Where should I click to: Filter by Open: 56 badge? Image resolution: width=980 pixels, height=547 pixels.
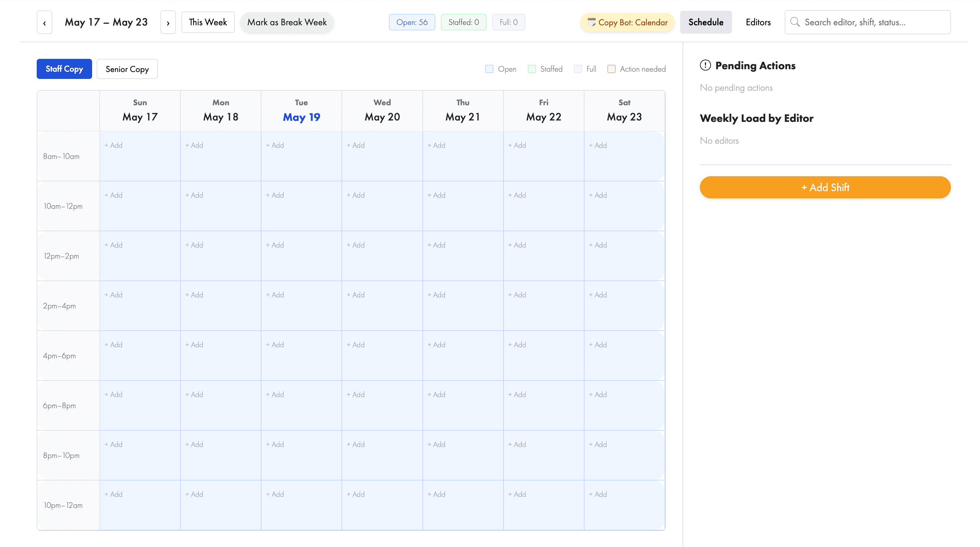point(412,23)
